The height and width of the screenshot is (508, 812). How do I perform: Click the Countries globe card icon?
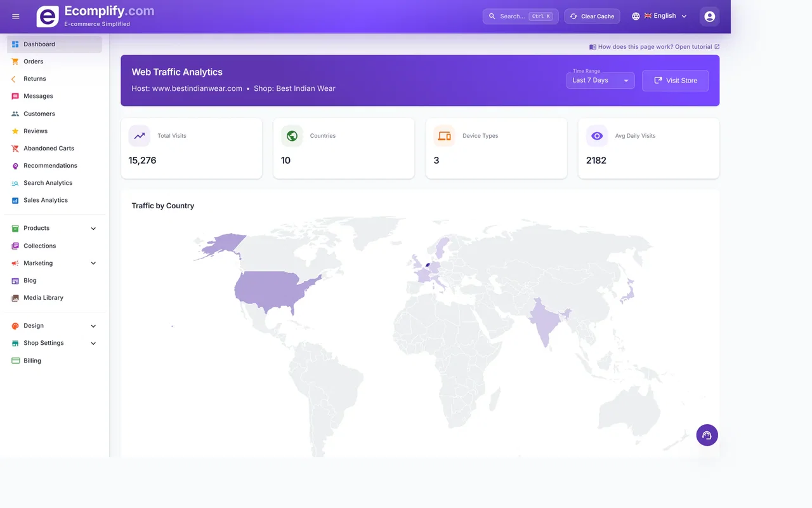[x=292, y=136]
